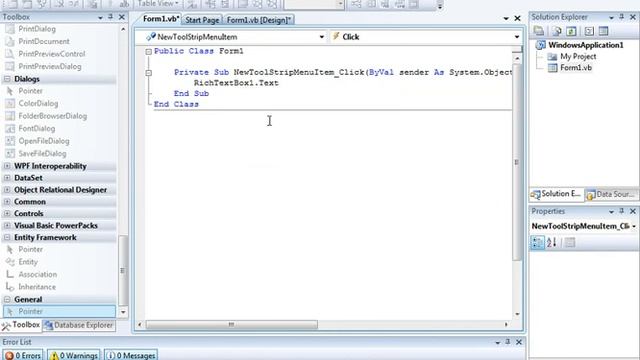Select PrintDialog in Toolbox
This screenshot has height=360, width=640.
point(37,29)
